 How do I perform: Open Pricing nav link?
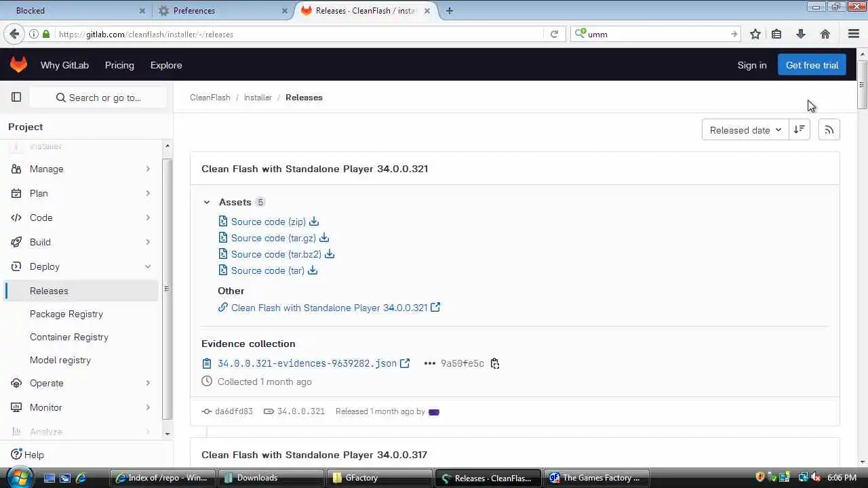pyautogui.click(x=119, y=65)
